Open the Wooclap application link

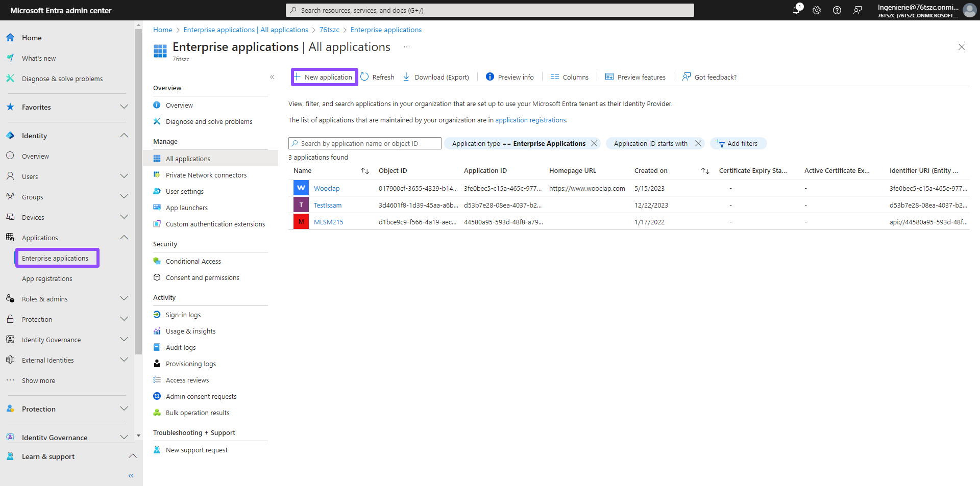327,188
